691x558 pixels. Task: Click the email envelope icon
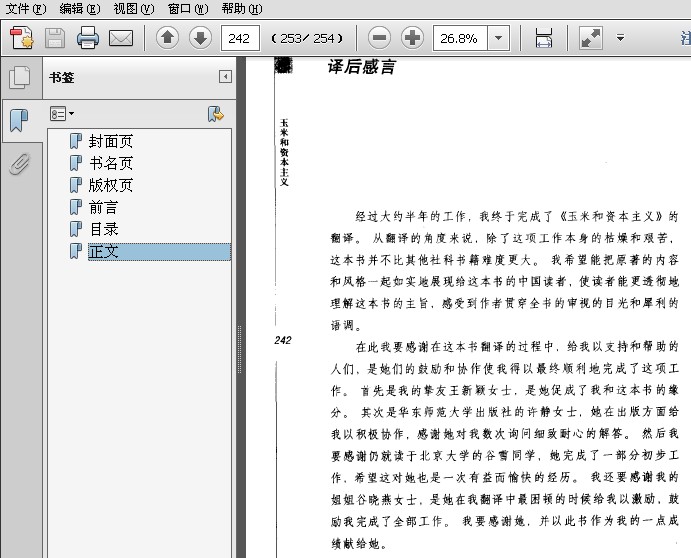pyautogui.click(x=121, y=39)
